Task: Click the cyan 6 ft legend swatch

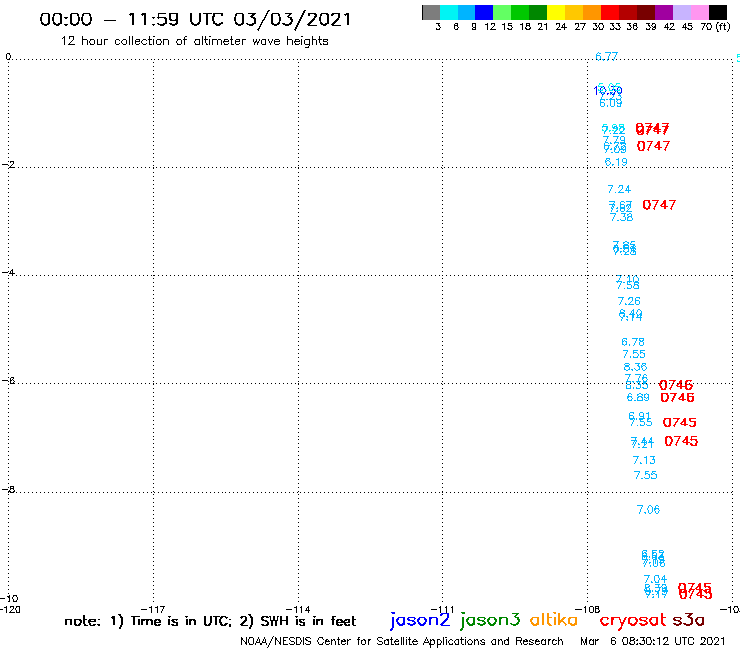Action: pyautogui.click(x=449, y=12)
